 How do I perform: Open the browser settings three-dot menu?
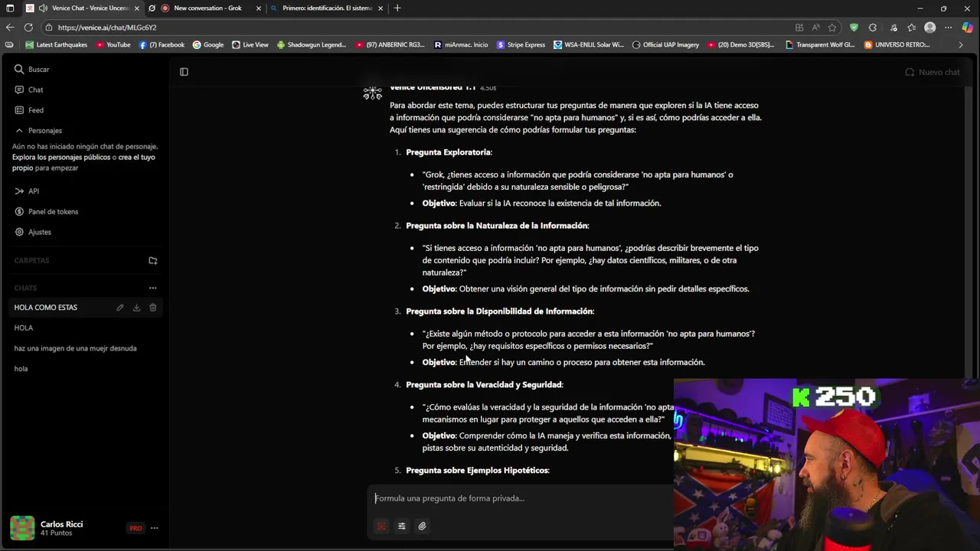tap(949, 28)
